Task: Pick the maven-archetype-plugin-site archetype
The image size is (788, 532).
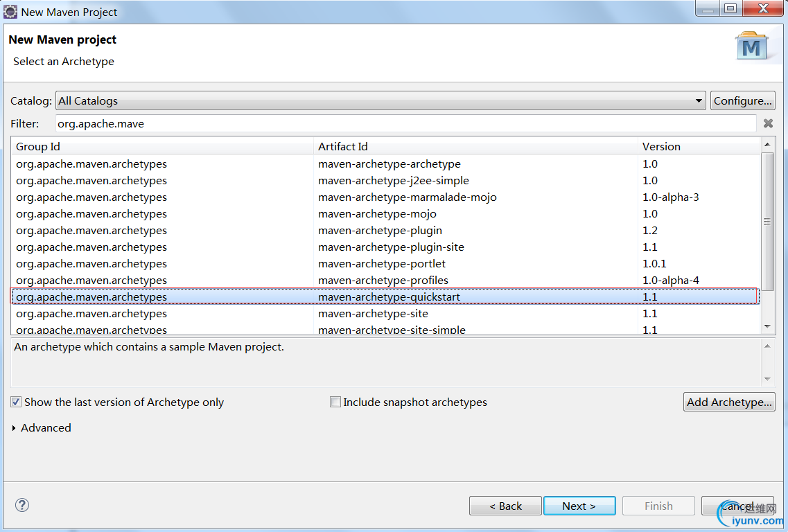Action: [x=385, y=247]
